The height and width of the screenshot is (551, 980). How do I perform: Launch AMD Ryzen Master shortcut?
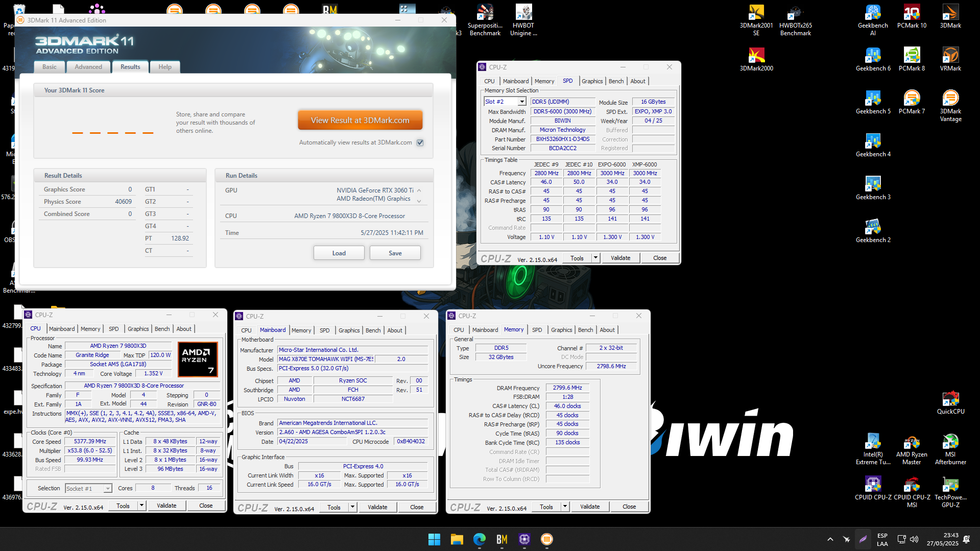(912, 449)
